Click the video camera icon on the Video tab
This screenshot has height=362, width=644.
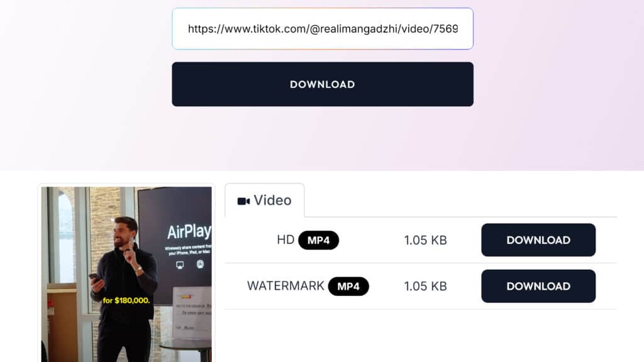coord(243,201)
